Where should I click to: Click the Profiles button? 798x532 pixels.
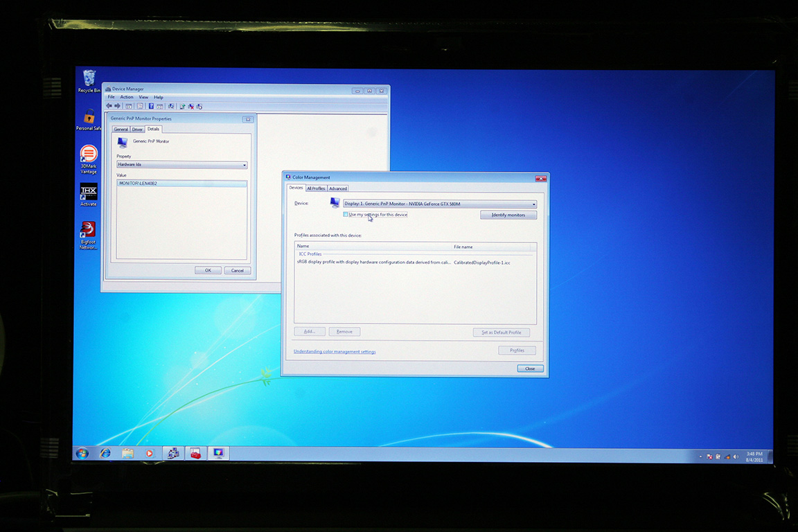pyautogui.click(x=517, y=351)
